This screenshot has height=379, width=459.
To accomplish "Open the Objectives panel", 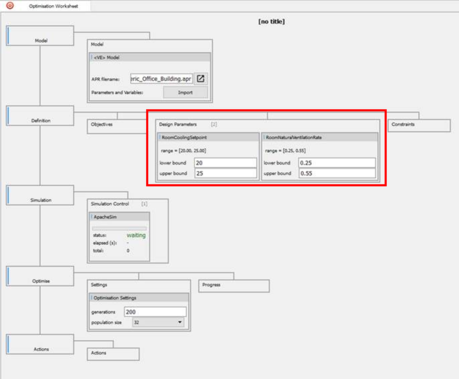I will (x=117, y=126).
